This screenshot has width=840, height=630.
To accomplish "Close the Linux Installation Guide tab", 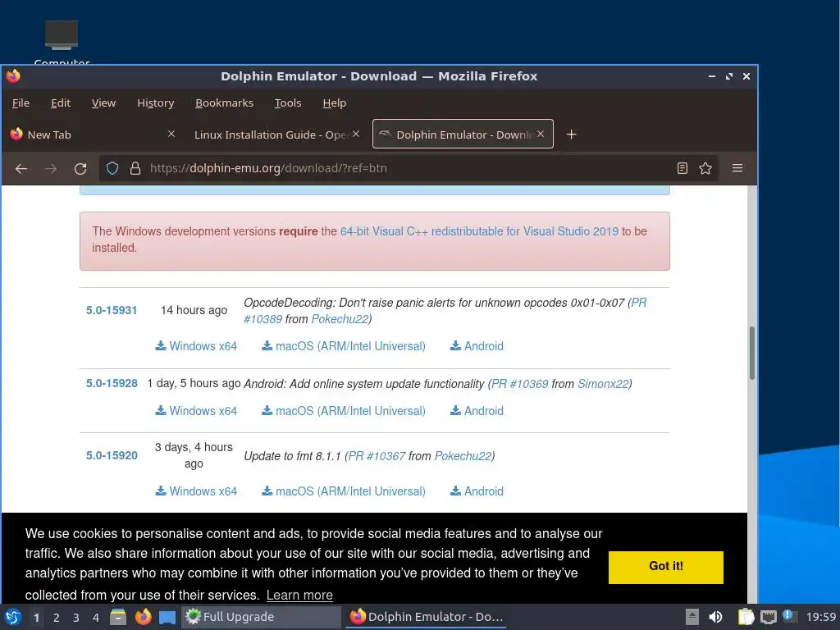I will click(x=356, y=134).
